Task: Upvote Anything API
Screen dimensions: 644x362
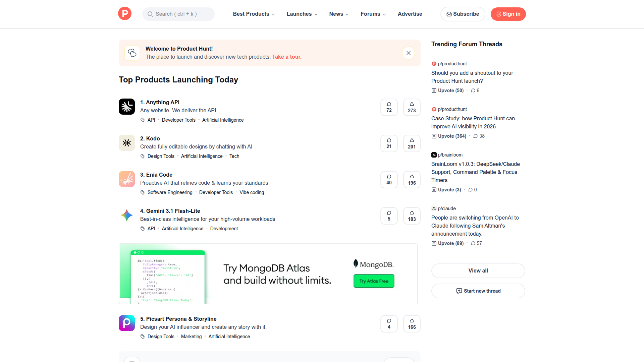Action: coord(412,107)
